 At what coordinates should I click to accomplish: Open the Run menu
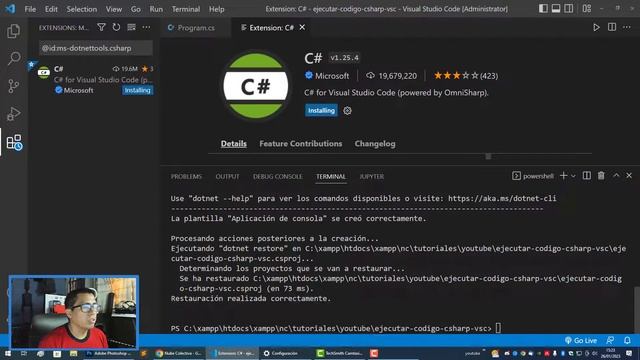[x=156, y=9]
